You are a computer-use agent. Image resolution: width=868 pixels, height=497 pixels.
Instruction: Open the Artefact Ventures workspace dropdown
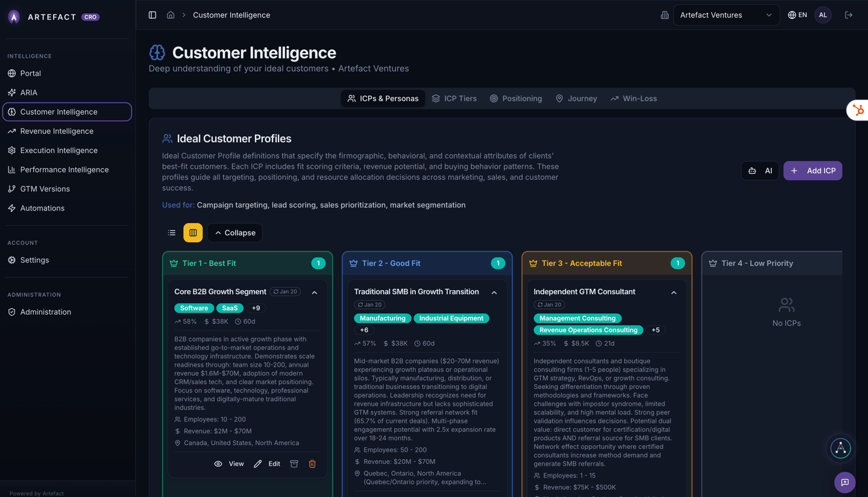726,14
